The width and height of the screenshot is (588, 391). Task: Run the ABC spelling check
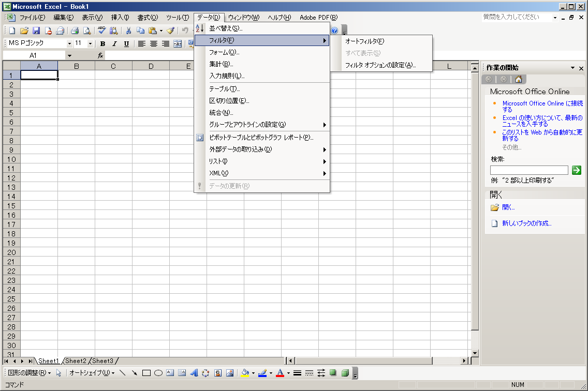click(x=102, y=31)
